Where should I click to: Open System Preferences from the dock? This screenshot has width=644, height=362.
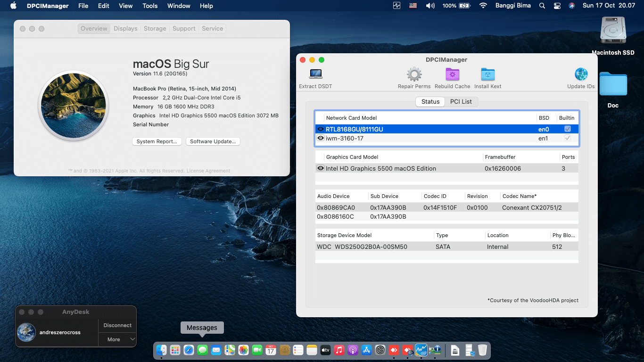coord(380,350)
